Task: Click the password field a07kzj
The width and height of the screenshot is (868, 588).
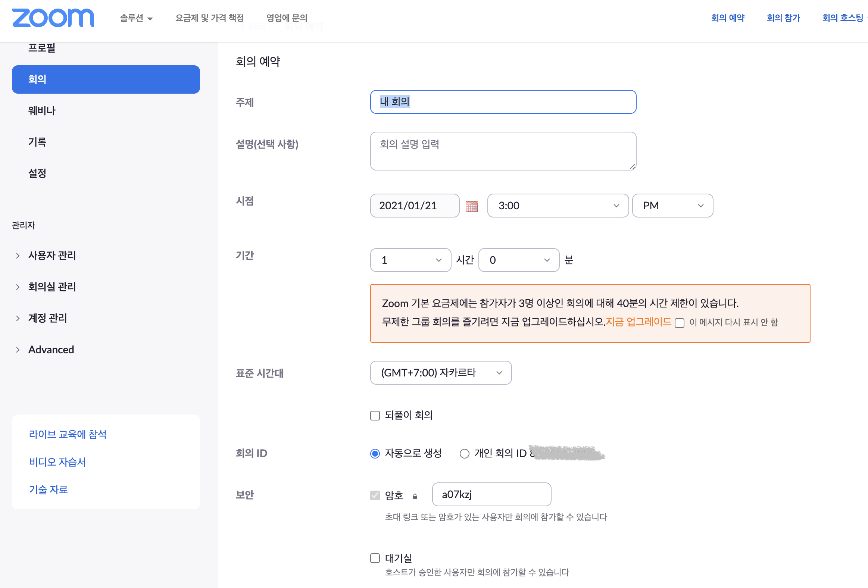Action: [x=491, y=495]
